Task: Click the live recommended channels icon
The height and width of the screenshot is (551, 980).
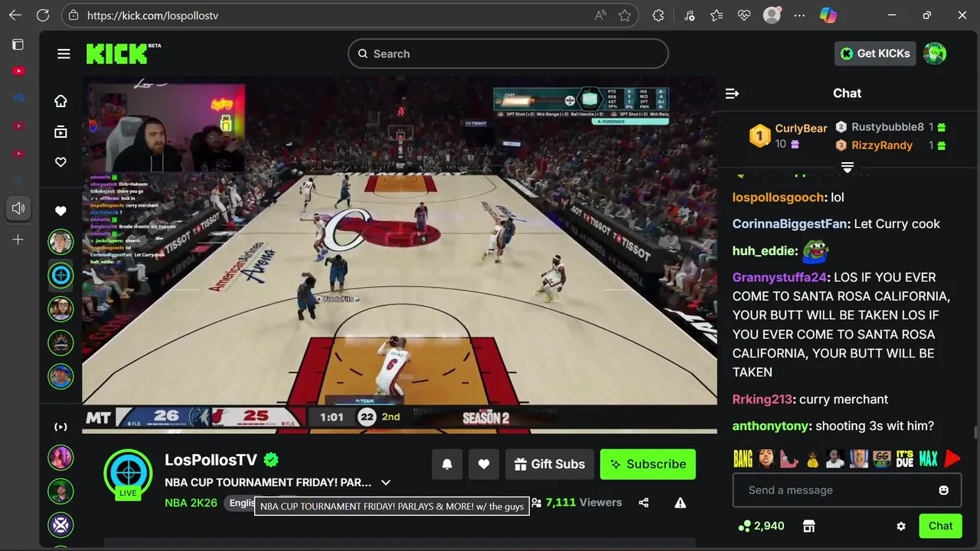Action: (60, 427)
